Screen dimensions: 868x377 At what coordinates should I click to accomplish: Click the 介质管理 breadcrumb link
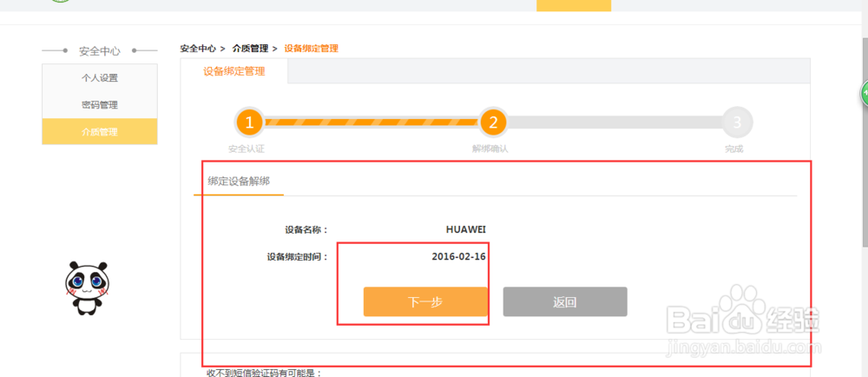(x=250, y=49)
